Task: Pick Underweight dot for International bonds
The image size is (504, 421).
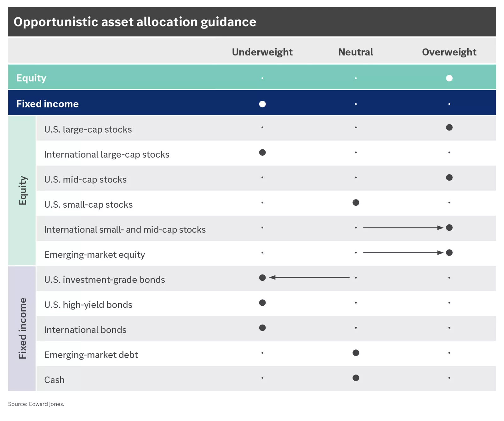Action: (x=262, y=328)
